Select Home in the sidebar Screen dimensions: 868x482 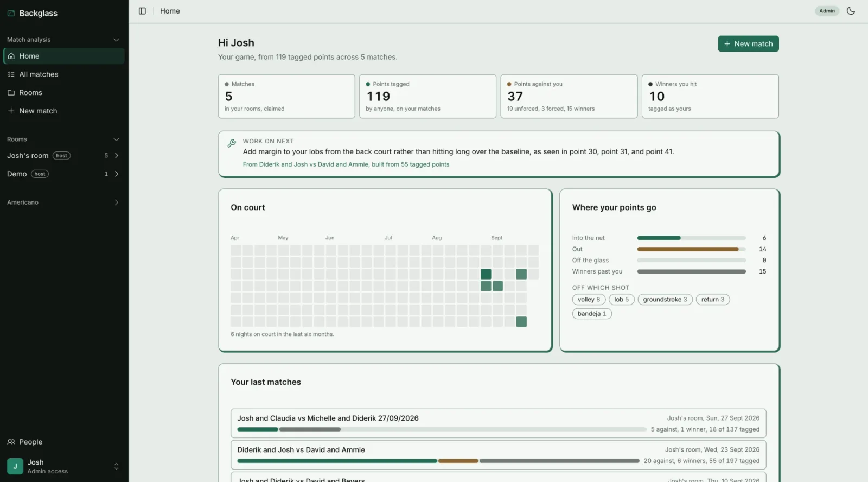63,56
